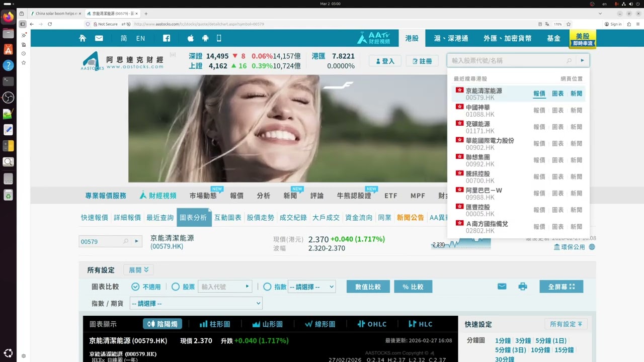The image size is (644, 362).
Task: Open the MPF menu item
Action: click(x=418, y=196)
